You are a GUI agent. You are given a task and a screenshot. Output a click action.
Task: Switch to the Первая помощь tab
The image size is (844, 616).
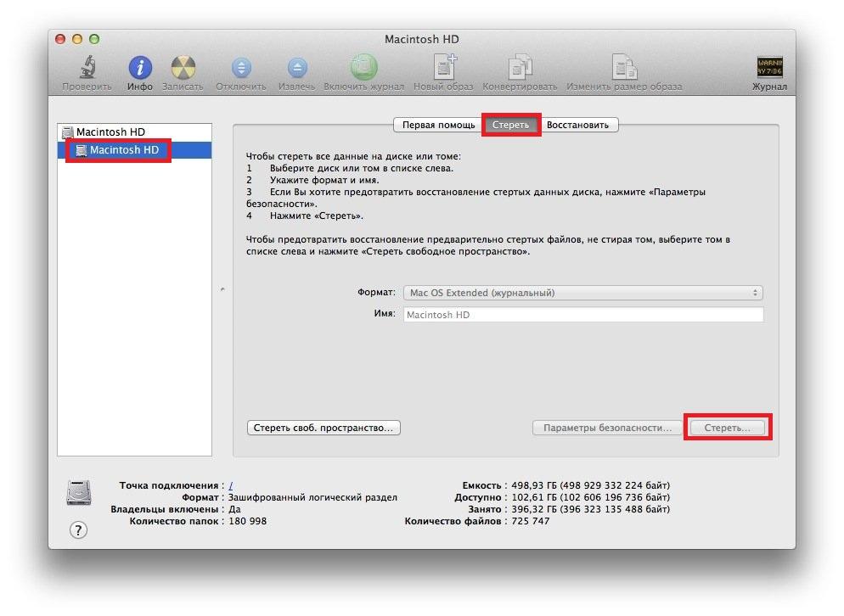pos(438,125)
